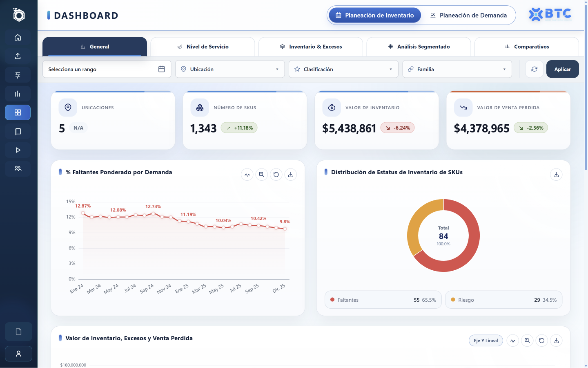Viewport: 588px width, 368px height.
Task: Open the Familia dropdown
Action: (x=457, y=69)
